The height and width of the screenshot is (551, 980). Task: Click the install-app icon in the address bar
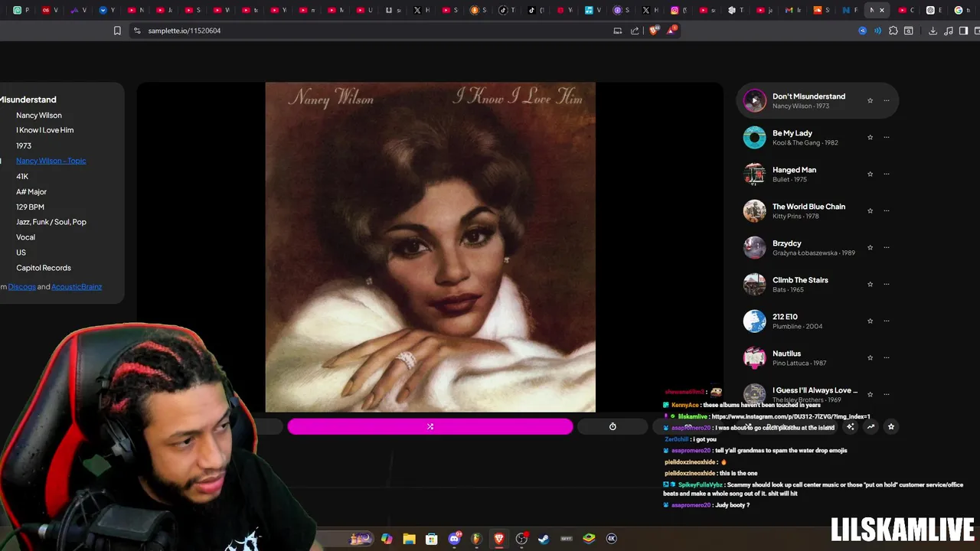pos(617,31)
